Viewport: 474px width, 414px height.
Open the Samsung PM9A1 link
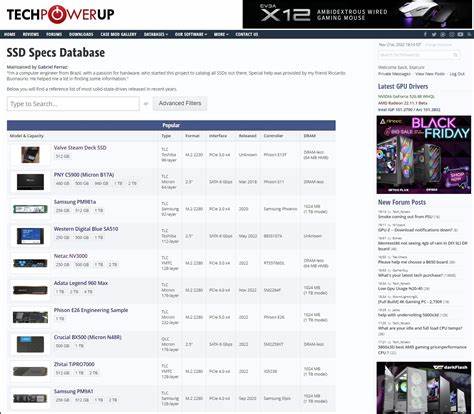(73, 391)
